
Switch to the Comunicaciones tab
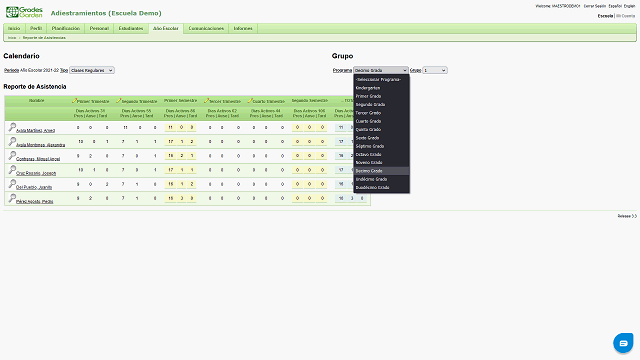206,29
